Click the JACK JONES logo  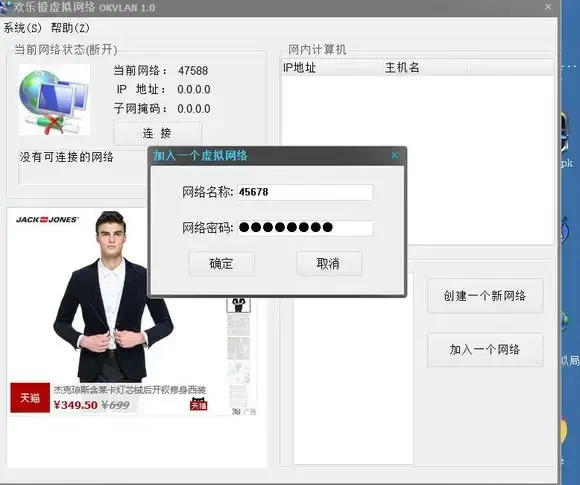[x=47, y=219]
